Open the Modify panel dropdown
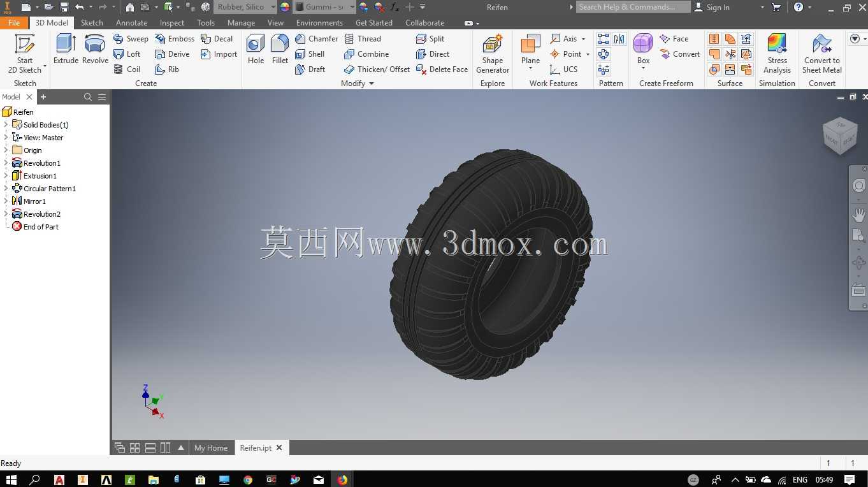 click(372, 84)
